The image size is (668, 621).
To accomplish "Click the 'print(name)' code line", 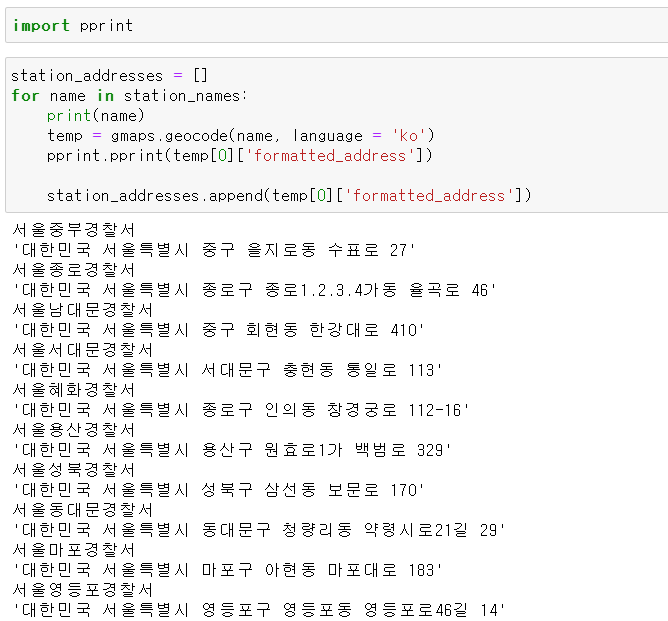I will tap(96, 115).
